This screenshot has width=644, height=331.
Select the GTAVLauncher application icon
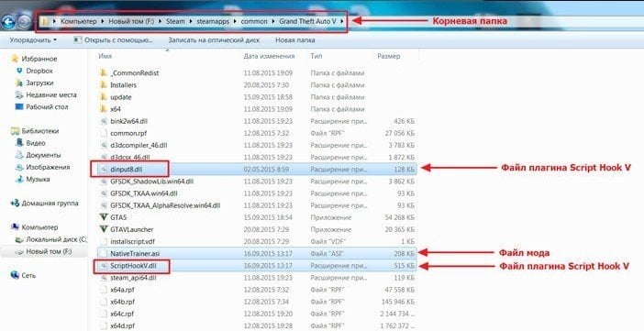coord(104,229)
